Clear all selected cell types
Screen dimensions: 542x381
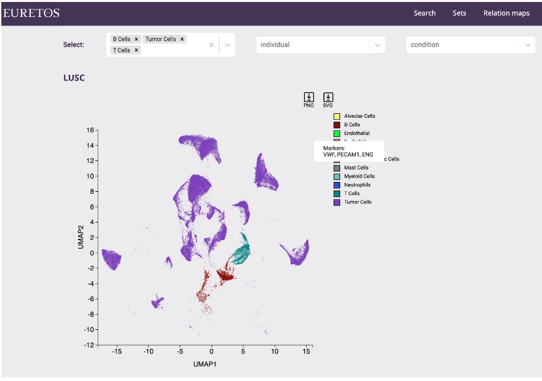click(211, 45)
